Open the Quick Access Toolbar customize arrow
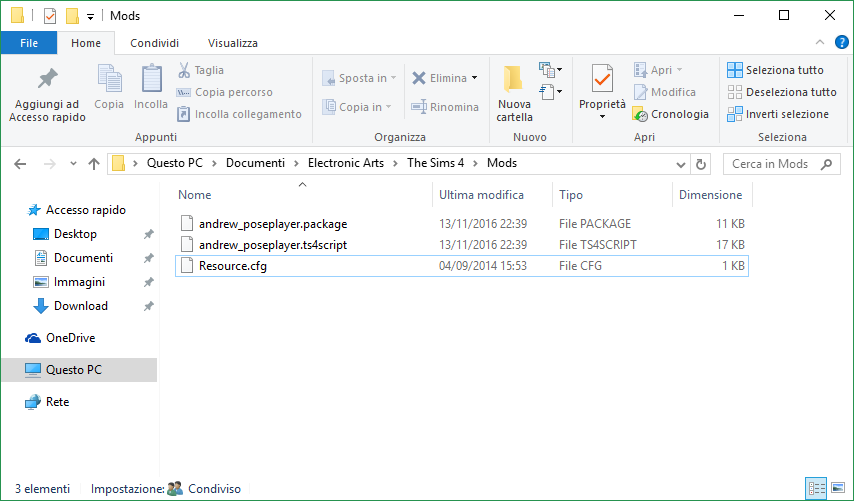The height and width of the screenshot is (501, 854). 90,17
